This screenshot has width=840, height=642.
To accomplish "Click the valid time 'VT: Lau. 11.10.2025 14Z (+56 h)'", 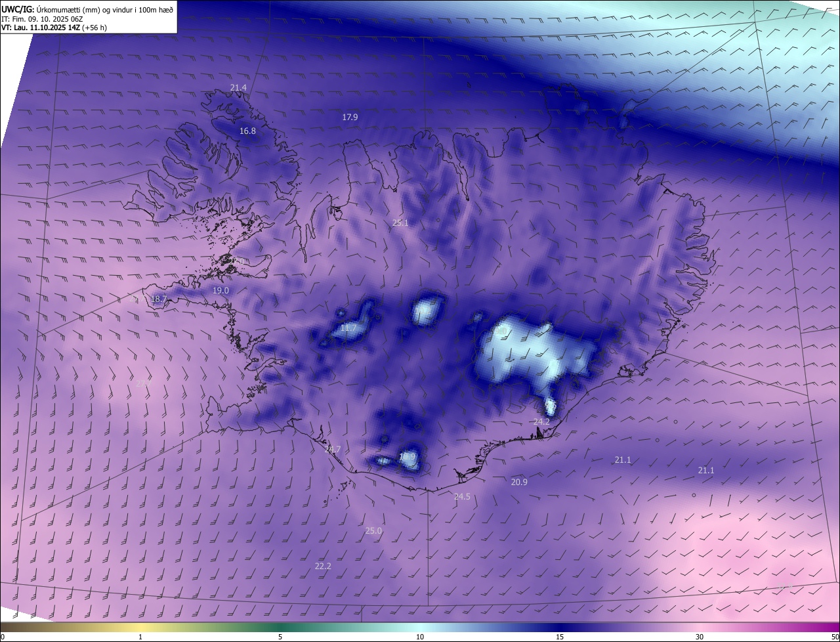I will click(x=54, y=28).
